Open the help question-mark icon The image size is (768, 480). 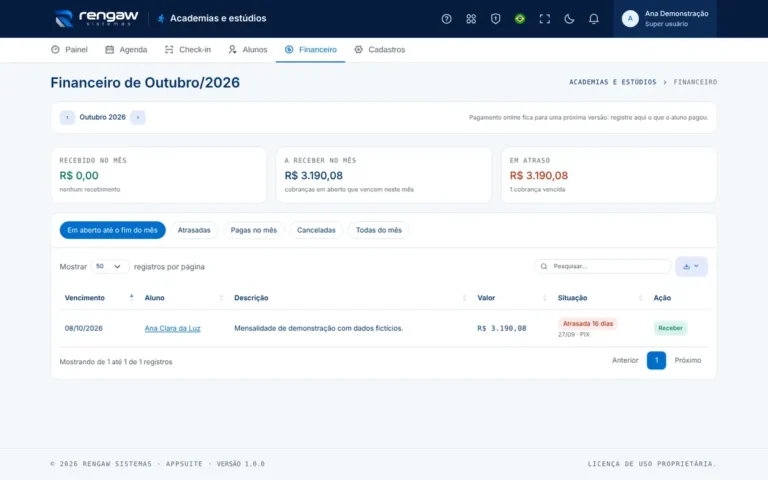point(446,19)
